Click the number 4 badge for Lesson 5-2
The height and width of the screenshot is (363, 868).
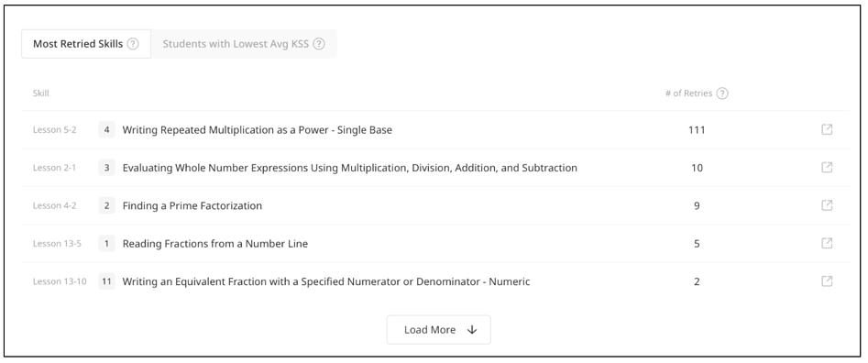[x=107, y=130]
